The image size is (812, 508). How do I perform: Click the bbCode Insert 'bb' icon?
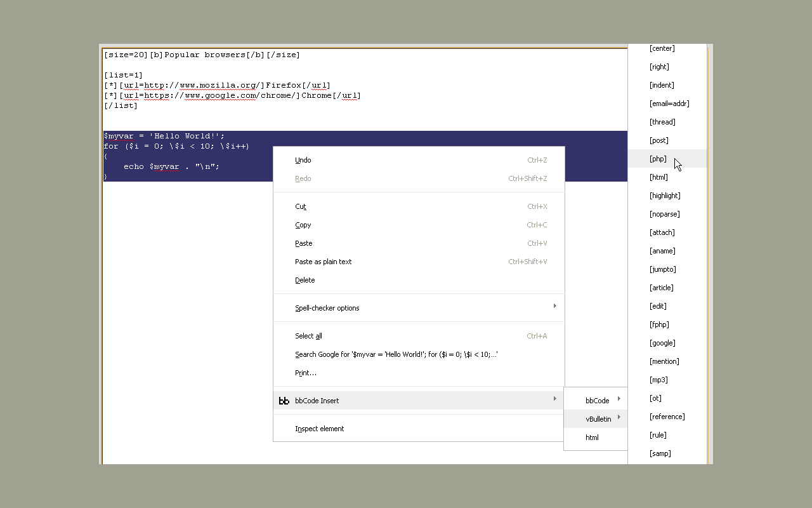point(284,401)
